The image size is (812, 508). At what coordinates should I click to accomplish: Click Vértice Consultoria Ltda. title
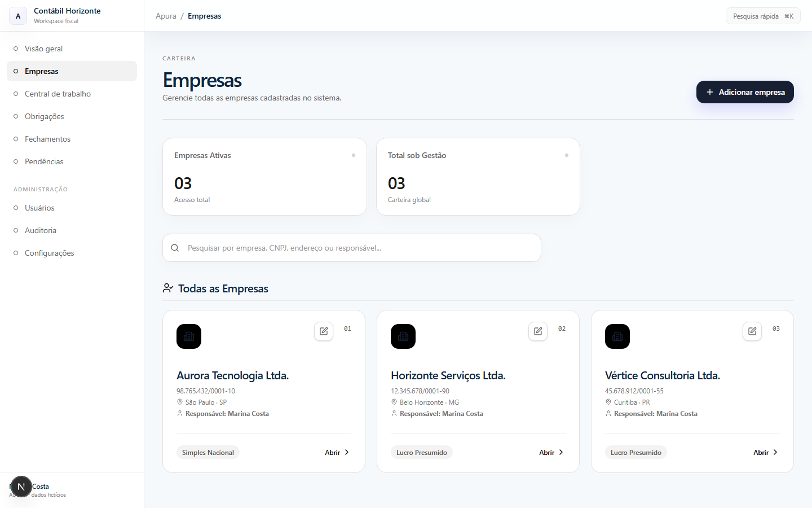click(663, 375)
